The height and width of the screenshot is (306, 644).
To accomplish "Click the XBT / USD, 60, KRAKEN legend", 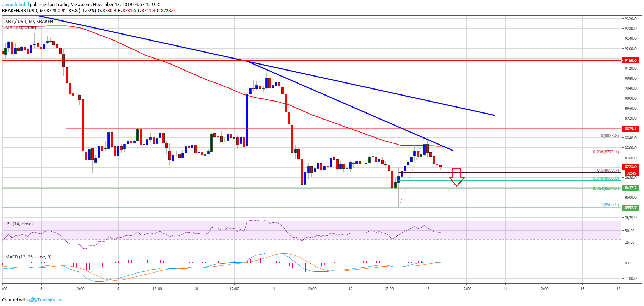I will [29, 22].
